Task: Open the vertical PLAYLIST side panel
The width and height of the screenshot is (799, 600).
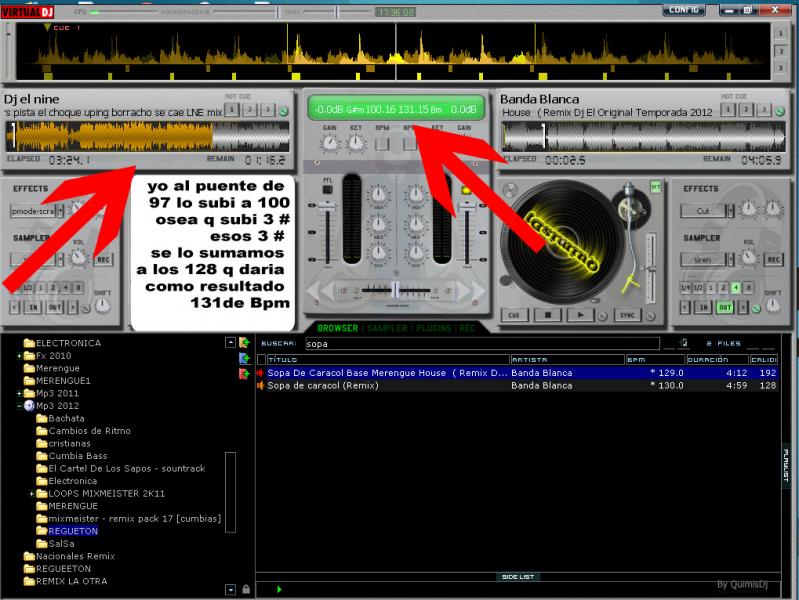Action: (x=786, y=466)
